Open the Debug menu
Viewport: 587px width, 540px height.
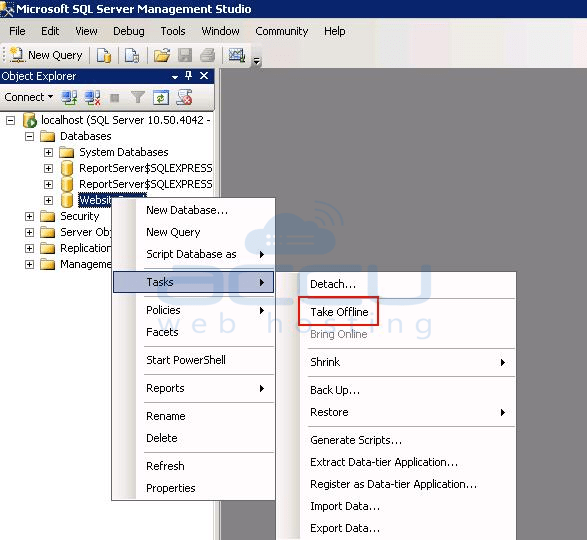129,31
